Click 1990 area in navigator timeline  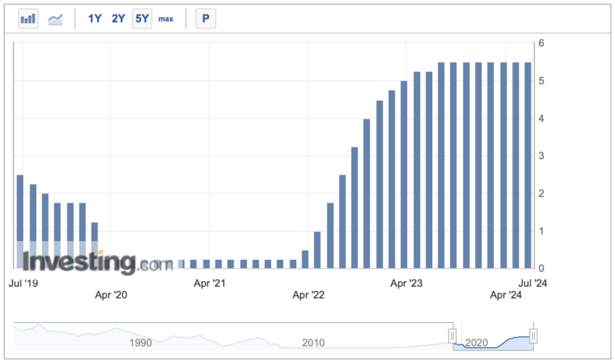140,342
